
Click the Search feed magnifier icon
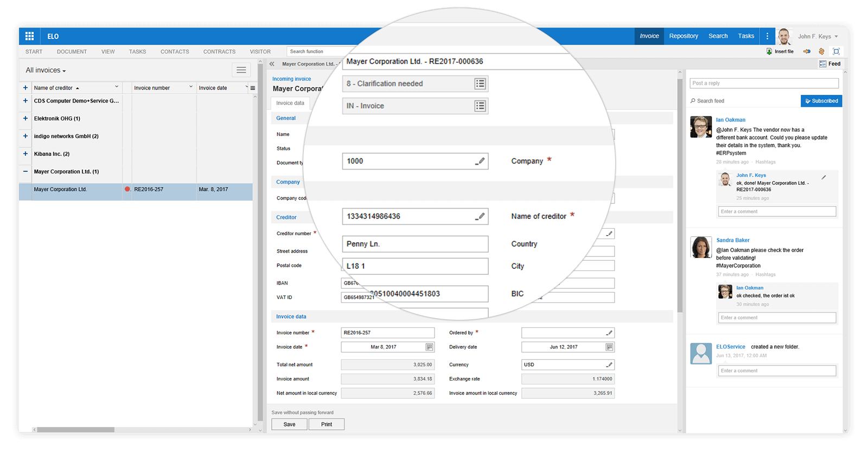pos(693,101)
